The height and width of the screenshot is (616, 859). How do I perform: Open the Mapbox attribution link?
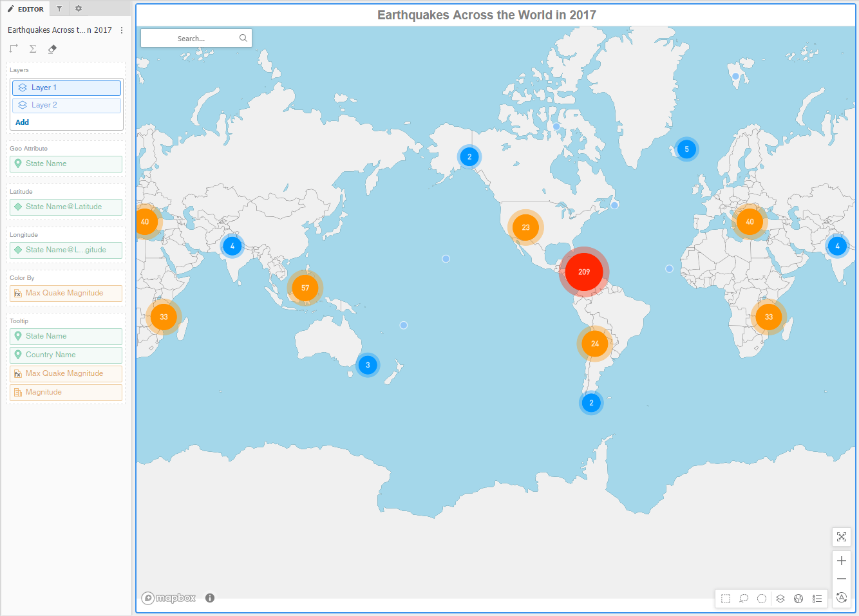168,598
